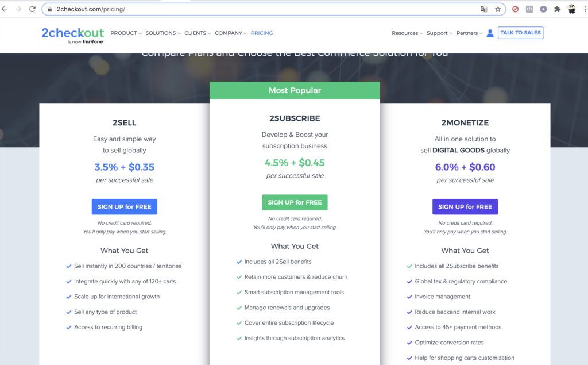Open the red blocker extension icon
This screenshot has width=588, height=365.
(515, 9)
